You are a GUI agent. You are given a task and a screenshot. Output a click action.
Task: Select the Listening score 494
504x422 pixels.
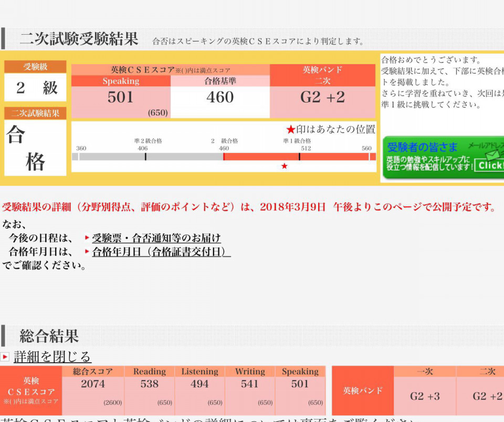coord(199,384)
